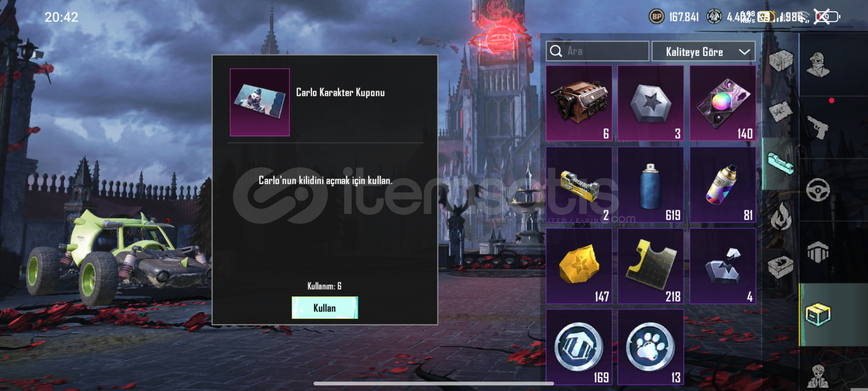This screenshot has height=391, width=868.
Task: Select the silver shards item with 4
Action: (x=723, y=266)
